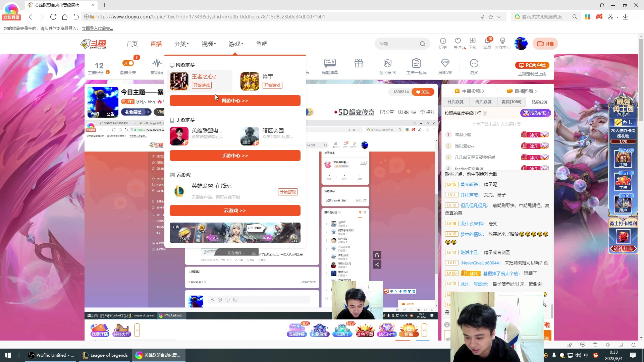Expand the 分类 dropdown in navigation
Image resolution: width=644 pixels, height=362 pixels.
[x=181, y=44]
